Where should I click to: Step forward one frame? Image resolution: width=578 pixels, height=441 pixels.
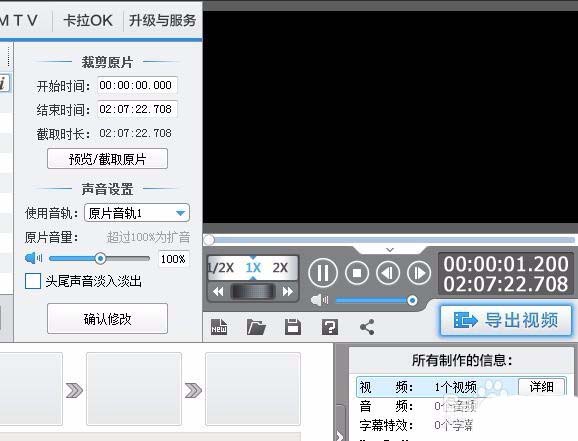[418, 273]
